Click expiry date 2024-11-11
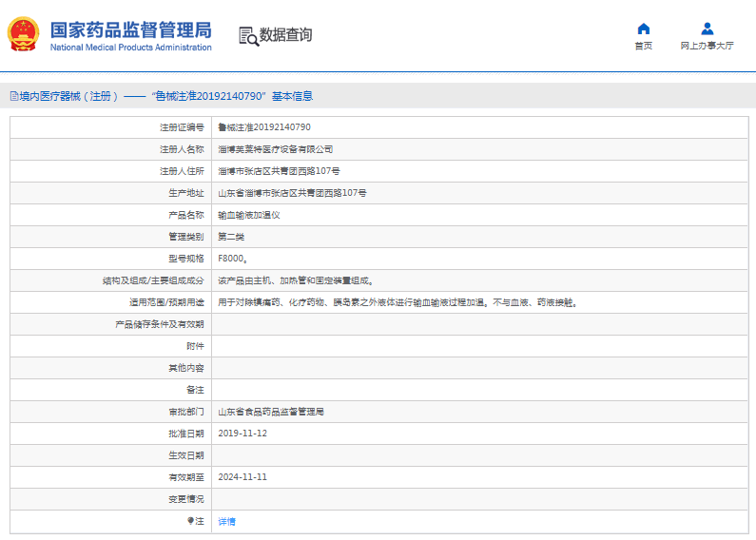 point(242,477)
